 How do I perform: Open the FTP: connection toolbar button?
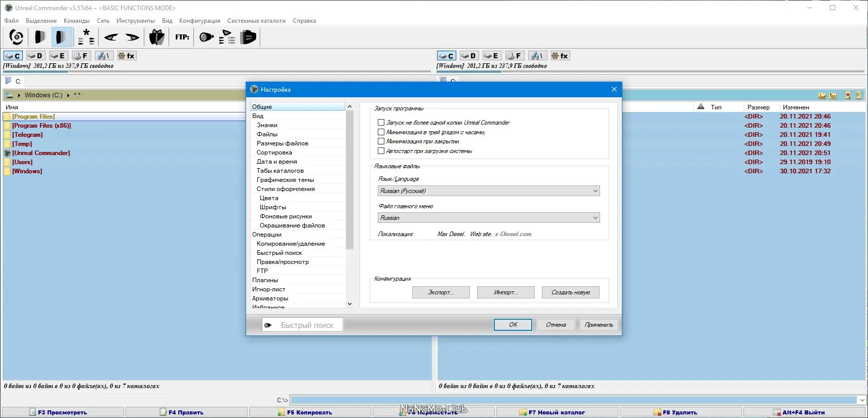click(182, 37)
